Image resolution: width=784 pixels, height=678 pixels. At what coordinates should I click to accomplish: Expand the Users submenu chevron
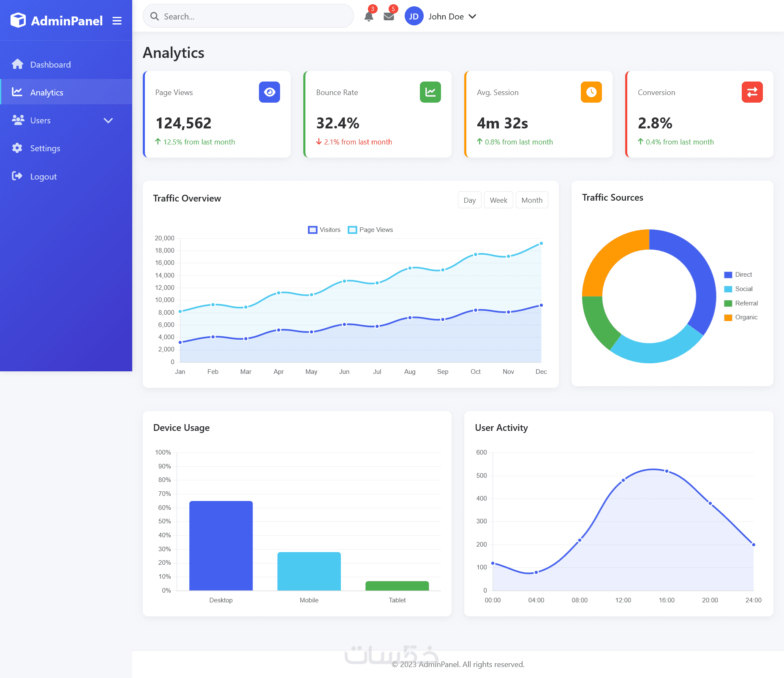point(108,120)
